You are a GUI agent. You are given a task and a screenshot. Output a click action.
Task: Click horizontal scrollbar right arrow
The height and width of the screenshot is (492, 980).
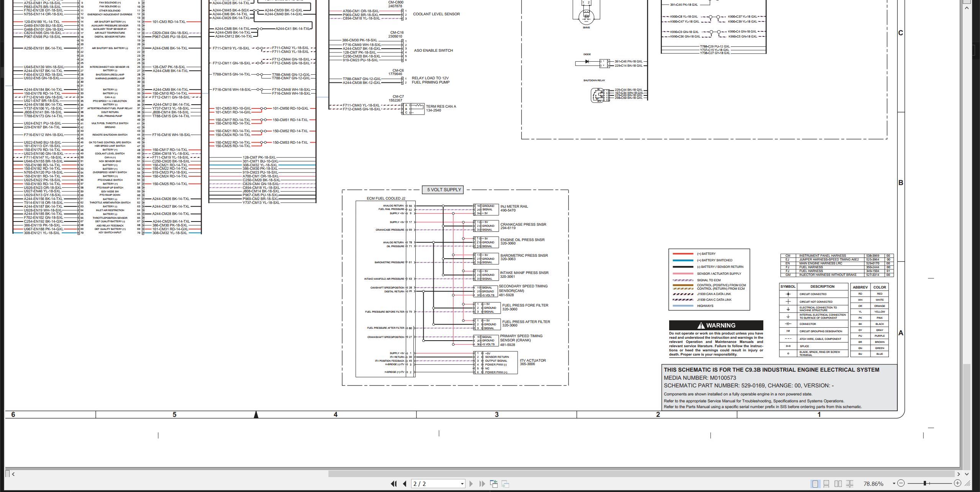[x=958, y=474]
